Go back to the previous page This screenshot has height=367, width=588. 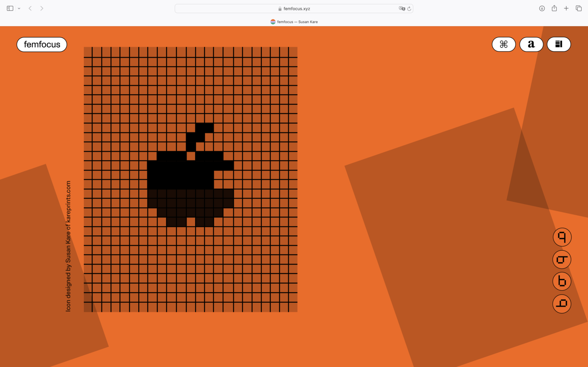click(30, 9)
